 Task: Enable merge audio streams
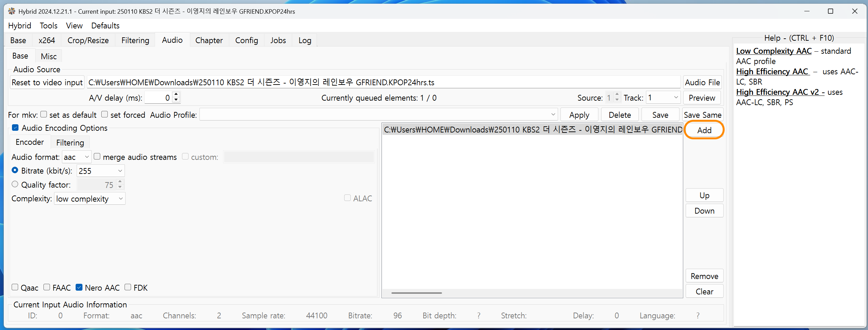[97, 156]
